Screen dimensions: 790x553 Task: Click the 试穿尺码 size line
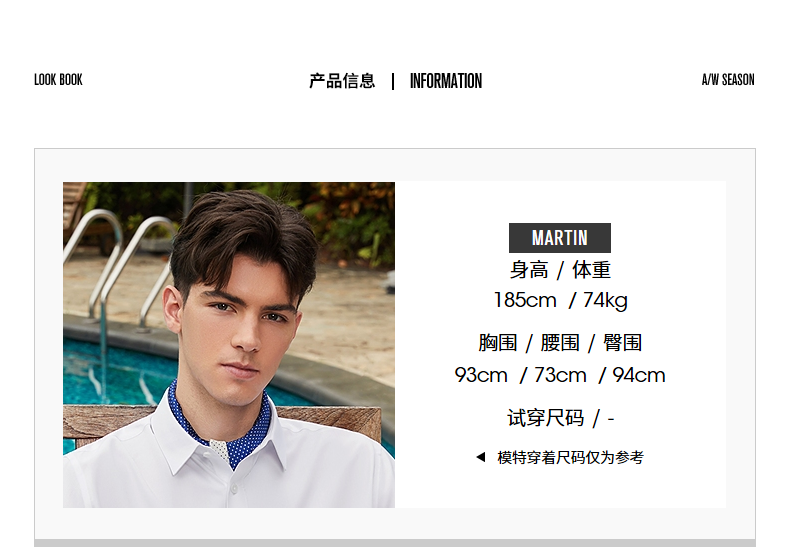click(x=560, y=418)
